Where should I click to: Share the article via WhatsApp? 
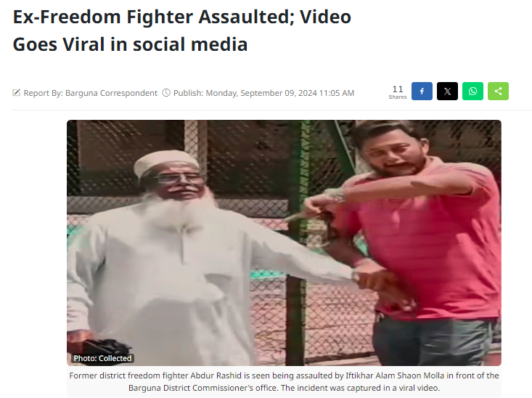(472, 91)
